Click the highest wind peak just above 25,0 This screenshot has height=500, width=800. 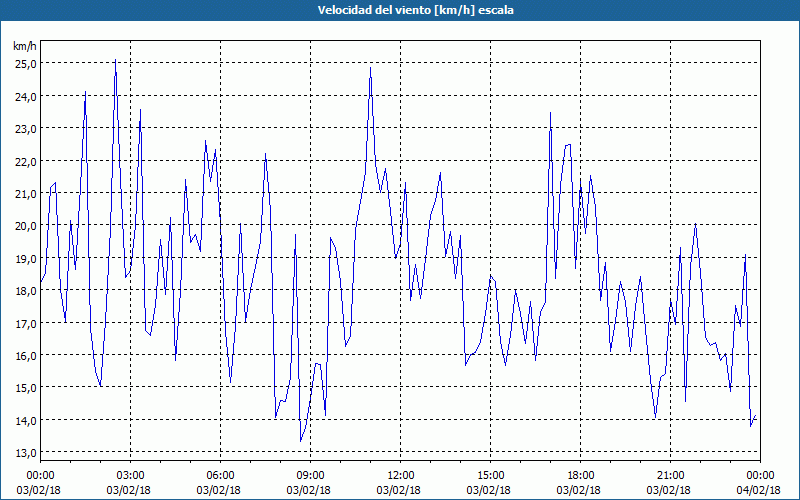(115, 60)
